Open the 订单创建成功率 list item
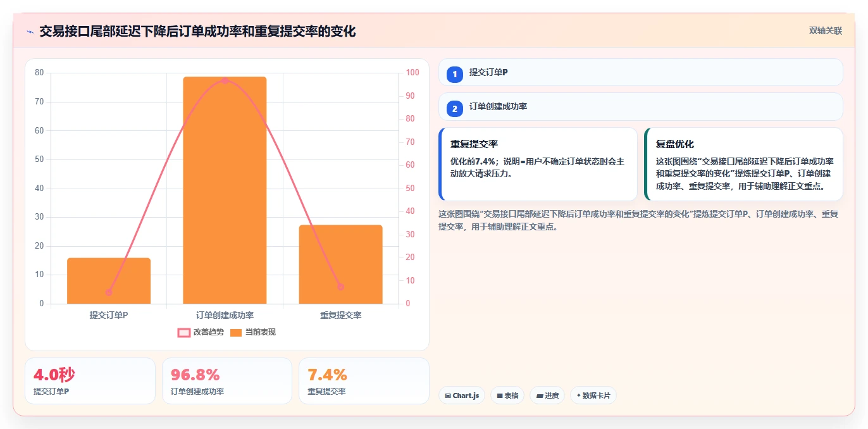 click(641, 106)
